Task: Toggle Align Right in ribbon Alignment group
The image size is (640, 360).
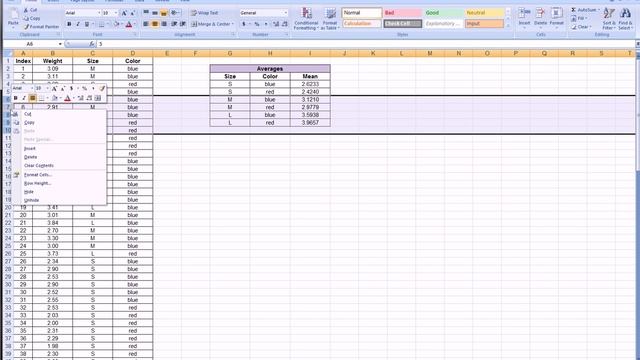Action: pyautogui.click(x=164, y=24)
